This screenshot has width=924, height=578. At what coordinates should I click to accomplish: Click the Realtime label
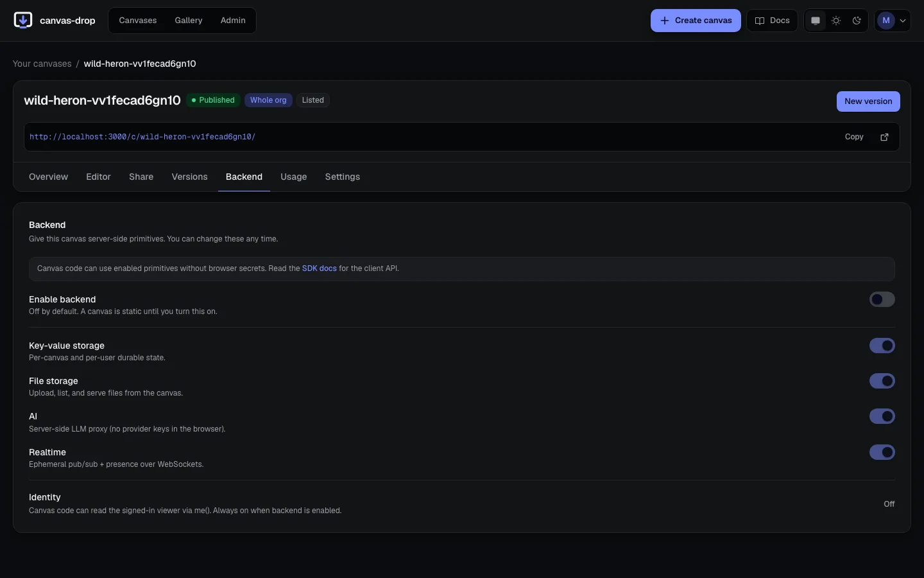pos(47,452)
